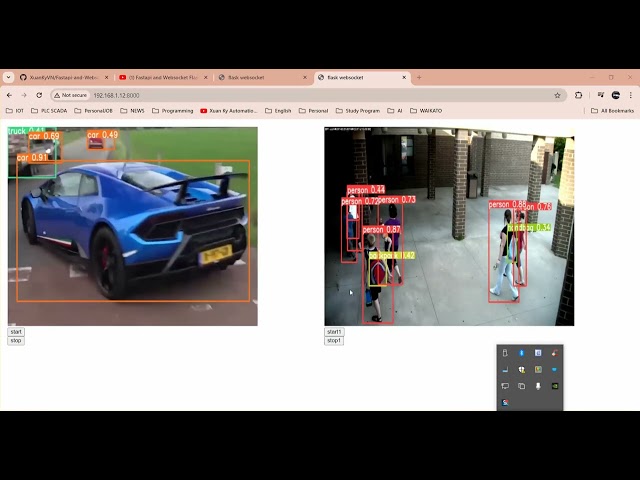The width and height of the screenshot is (640, 480).
Task: Open the Study Program bookmarks folder
Action: [x=358, y=111]
